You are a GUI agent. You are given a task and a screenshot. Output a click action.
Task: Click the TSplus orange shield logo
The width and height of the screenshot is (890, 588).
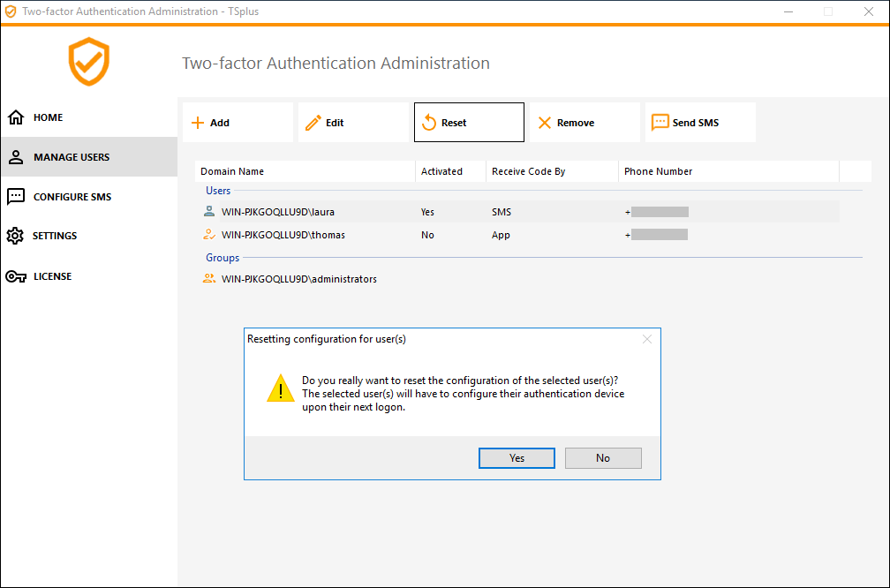point(88,62)
